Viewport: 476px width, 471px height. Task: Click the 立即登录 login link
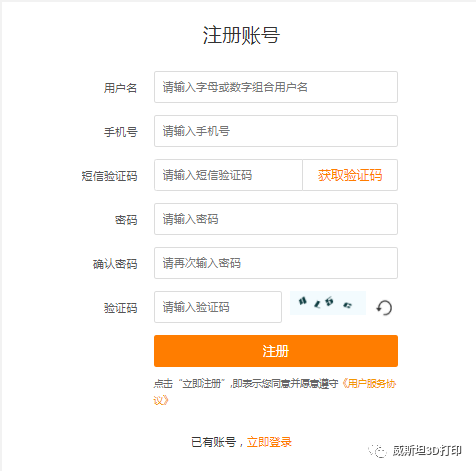point(269,442)
